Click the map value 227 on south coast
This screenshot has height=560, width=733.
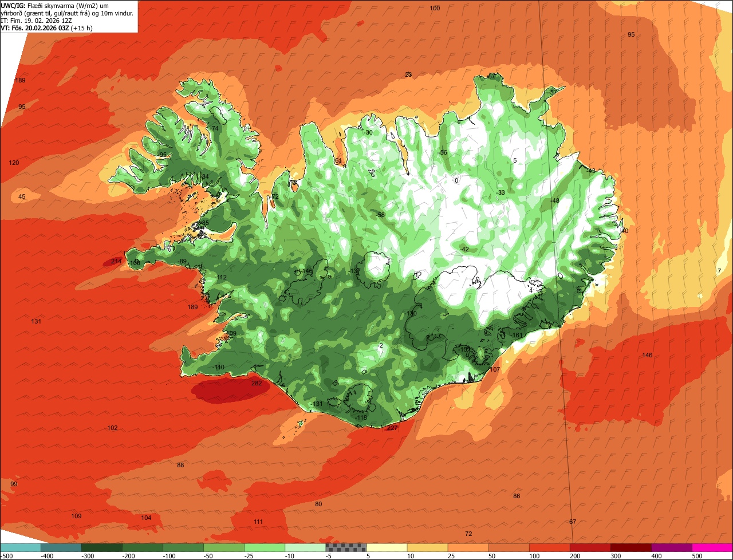pos(392,428)
